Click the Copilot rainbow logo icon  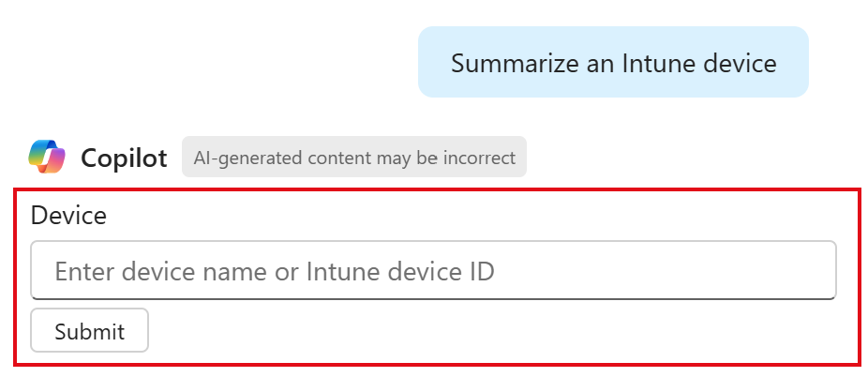pyautogui.click(x=47, y=157)
